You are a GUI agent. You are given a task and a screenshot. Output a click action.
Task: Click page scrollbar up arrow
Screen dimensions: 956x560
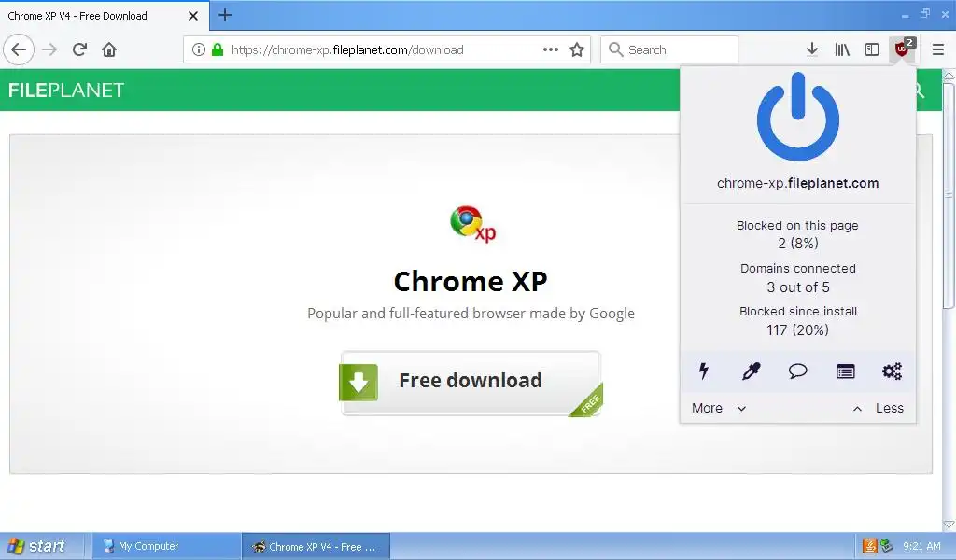click(x=949, y=76)
